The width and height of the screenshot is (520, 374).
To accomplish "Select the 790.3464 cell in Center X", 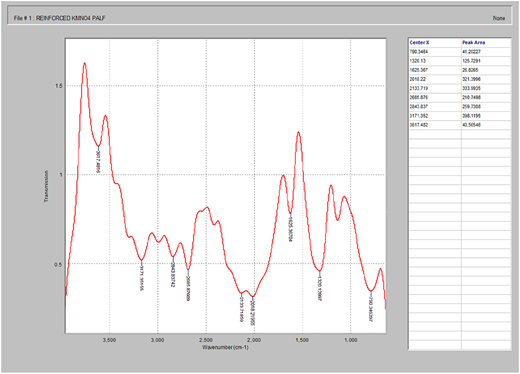I will (435, 52).
